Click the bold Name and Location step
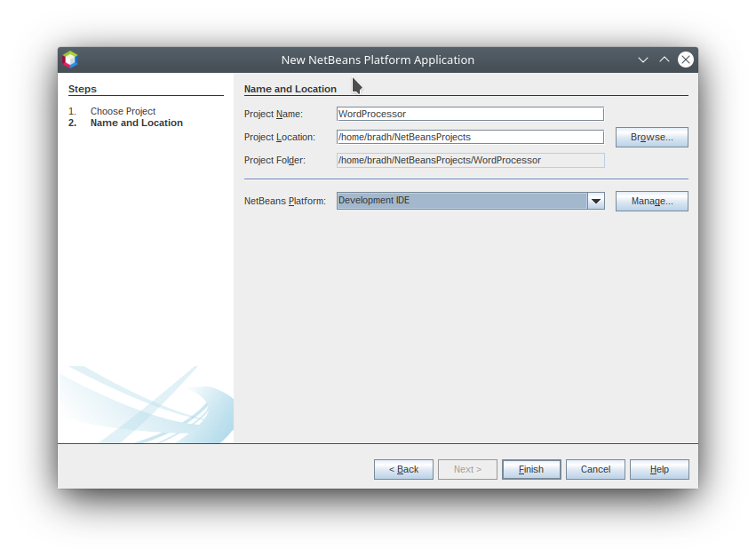The width and height of the screenshot is (756, 557). pyautogui.click(x=136, y=123)
